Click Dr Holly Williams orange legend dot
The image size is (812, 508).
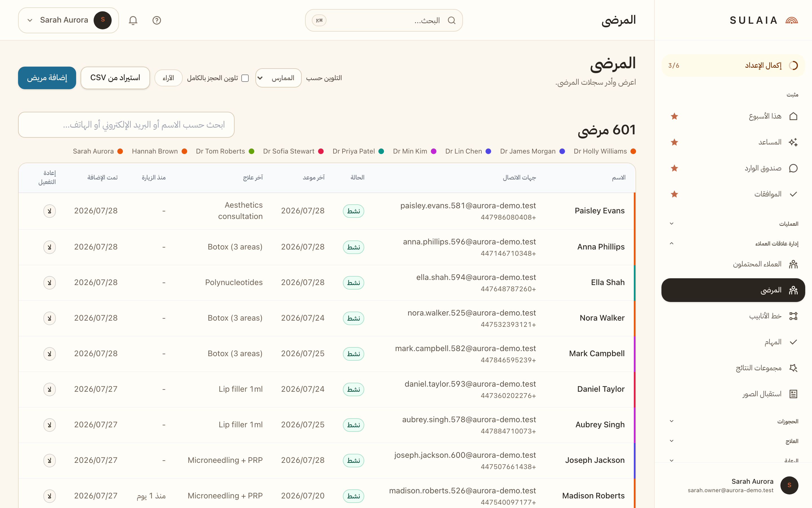633,152
